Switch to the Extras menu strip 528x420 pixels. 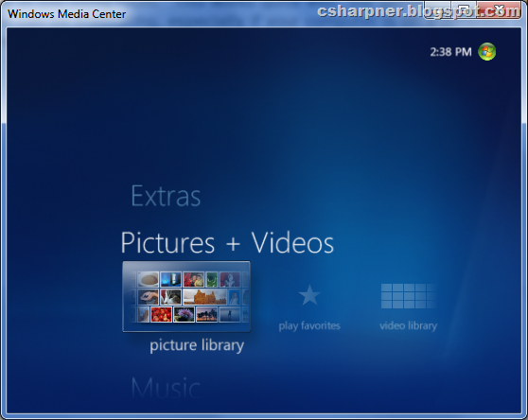click(x=166, y=196)
